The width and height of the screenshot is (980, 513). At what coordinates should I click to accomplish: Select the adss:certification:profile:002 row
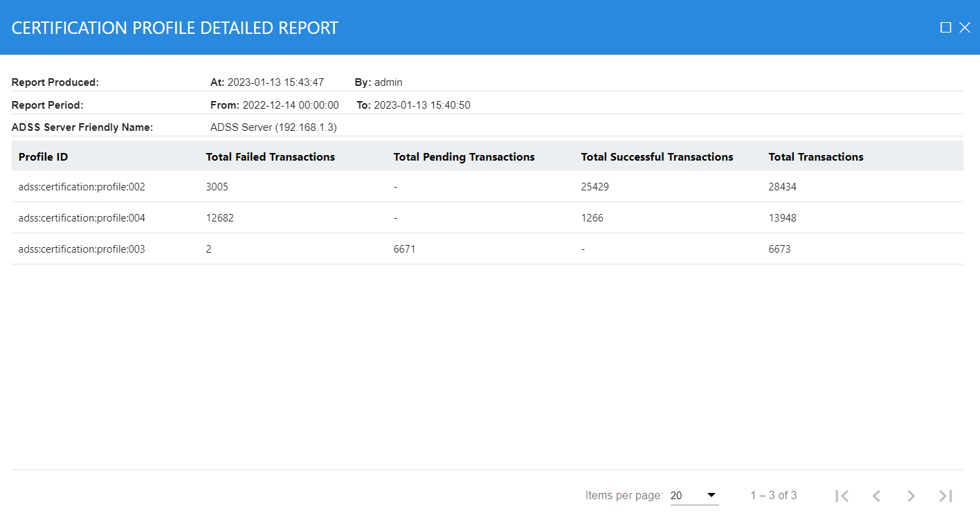click(82, 187)
